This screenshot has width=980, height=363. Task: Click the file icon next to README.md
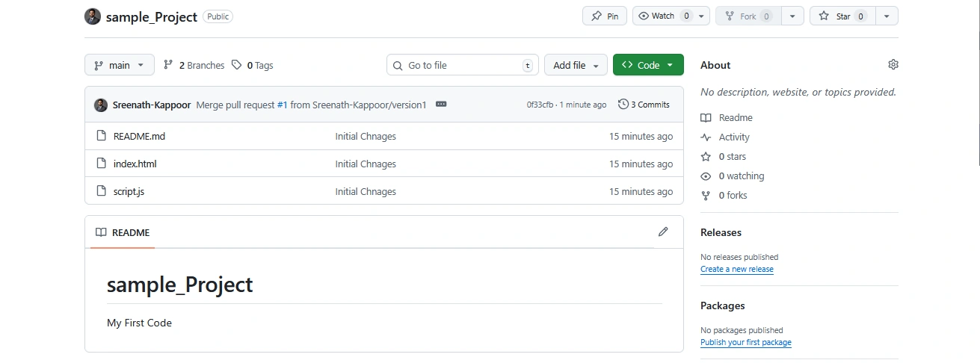pyautogui.click(x=102, y=136)
